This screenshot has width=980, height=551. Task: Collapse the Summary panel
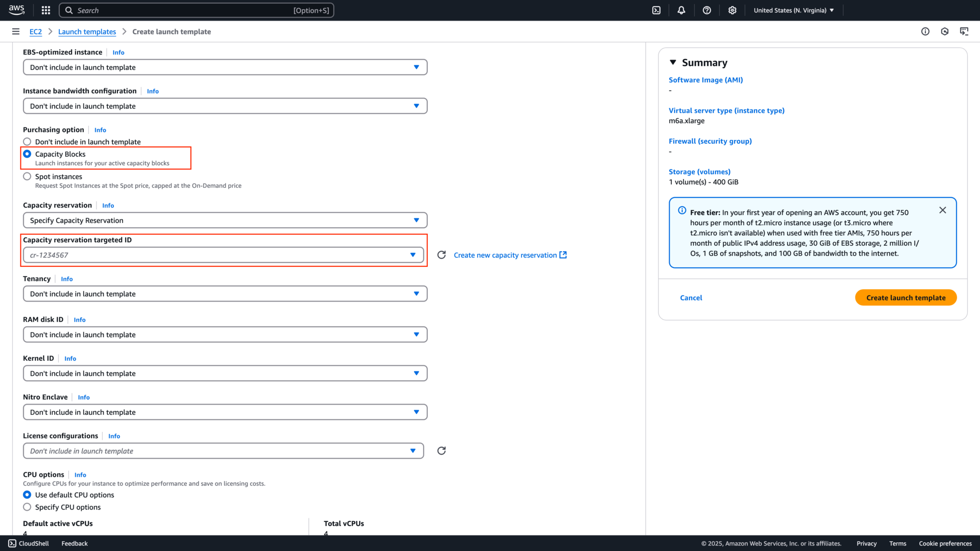tap(673, 62)
